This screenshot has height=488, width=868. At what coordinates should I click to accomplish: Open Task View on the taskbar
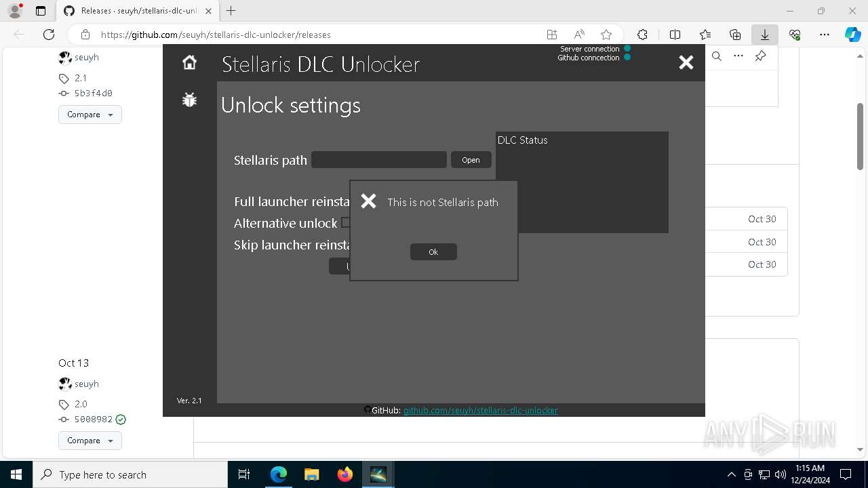(245, 474)
